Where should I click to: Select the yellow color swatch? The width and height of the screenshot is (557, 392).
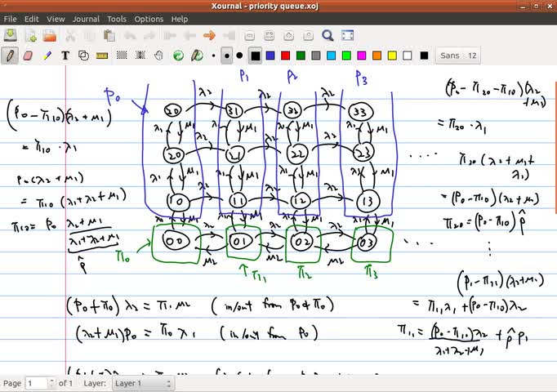pyautogui.click(x=392, y=56)
